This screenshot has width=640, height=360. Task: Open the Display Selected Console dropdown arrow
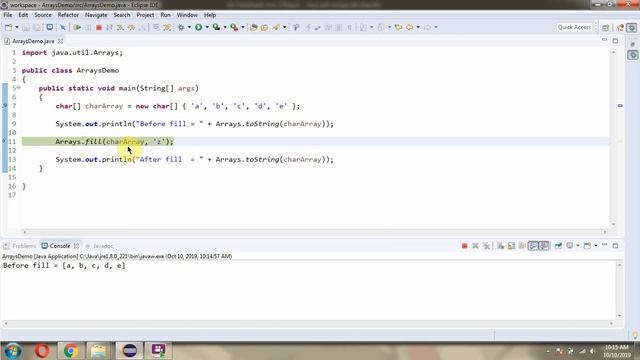pos(578,246)
